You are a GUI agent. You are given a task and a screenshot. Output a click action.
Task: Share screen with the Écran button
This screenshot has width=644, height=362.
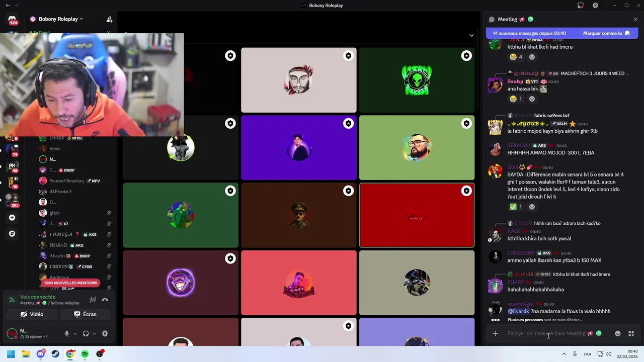[x=85, y=314]
